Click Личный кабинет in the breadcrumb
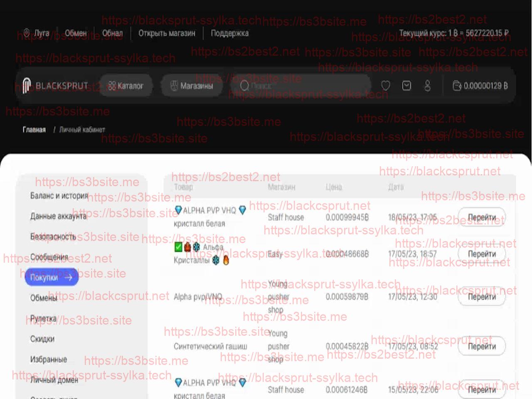The width and height of the screenshot is (532, 399). [x=82, y=130]
